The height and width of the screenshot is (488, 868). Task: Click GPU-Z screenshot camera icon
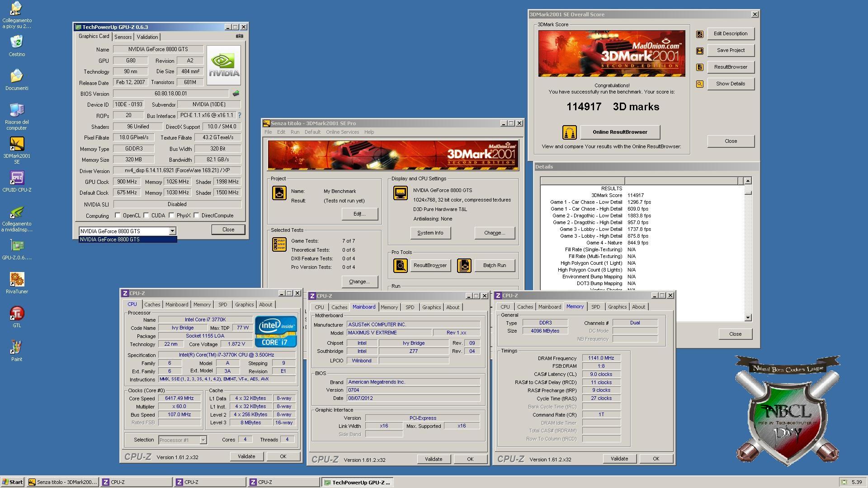click(x=240, y=36)
